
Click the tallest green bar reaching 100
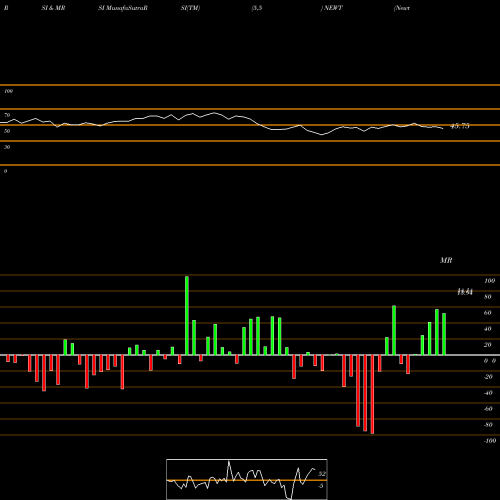[x=187, y=315]
